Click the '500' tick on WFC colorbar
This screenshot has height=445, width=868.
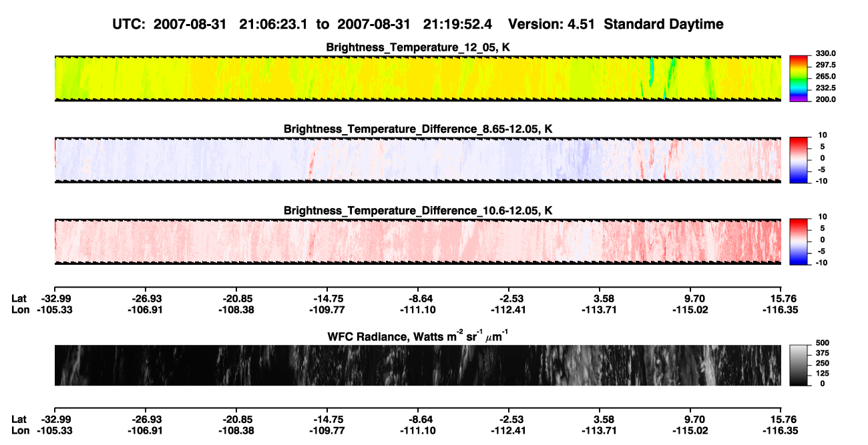823,342
